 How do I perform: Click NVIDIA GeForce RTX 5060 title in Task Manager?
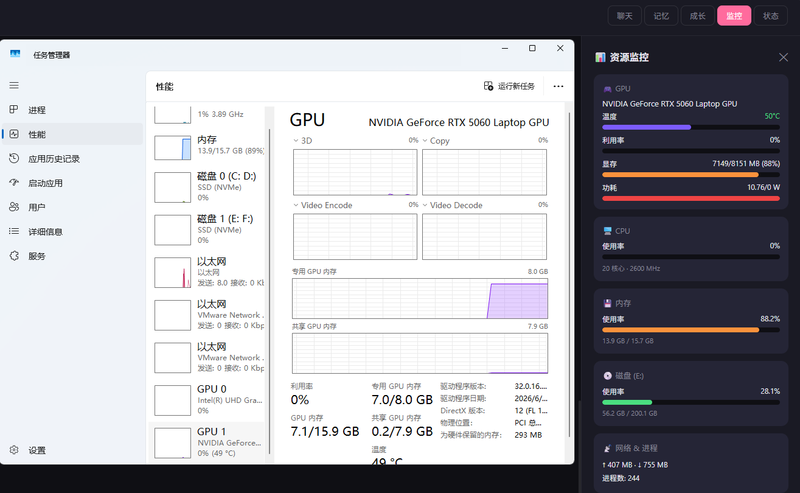click(459, 122)
